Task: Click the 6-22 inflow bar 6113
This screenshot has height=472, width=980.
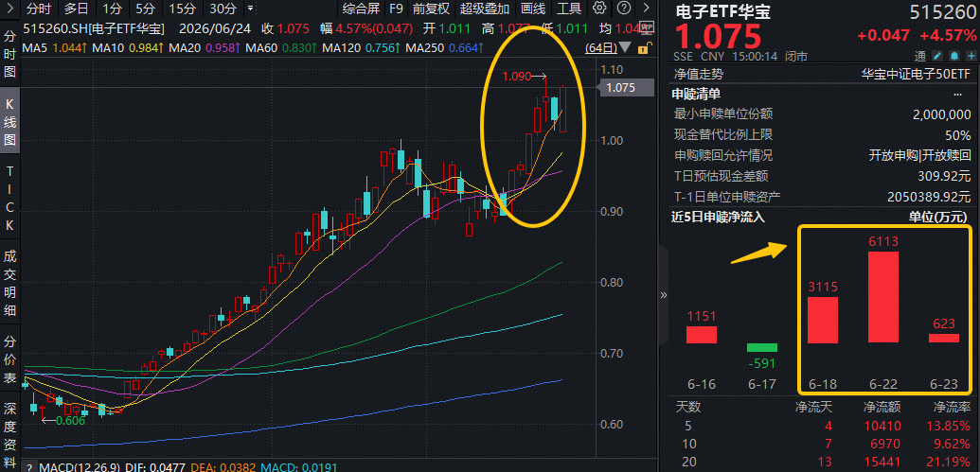Action: point(883,297)
